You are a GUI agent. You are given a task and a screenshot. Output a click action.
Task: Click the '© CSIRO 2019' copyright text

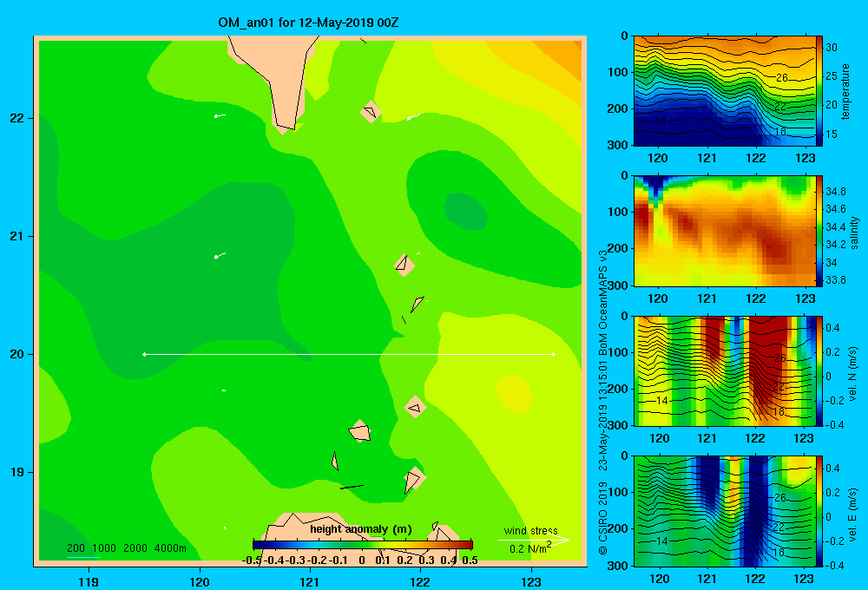pyautogui.click(x=603, y=518)
